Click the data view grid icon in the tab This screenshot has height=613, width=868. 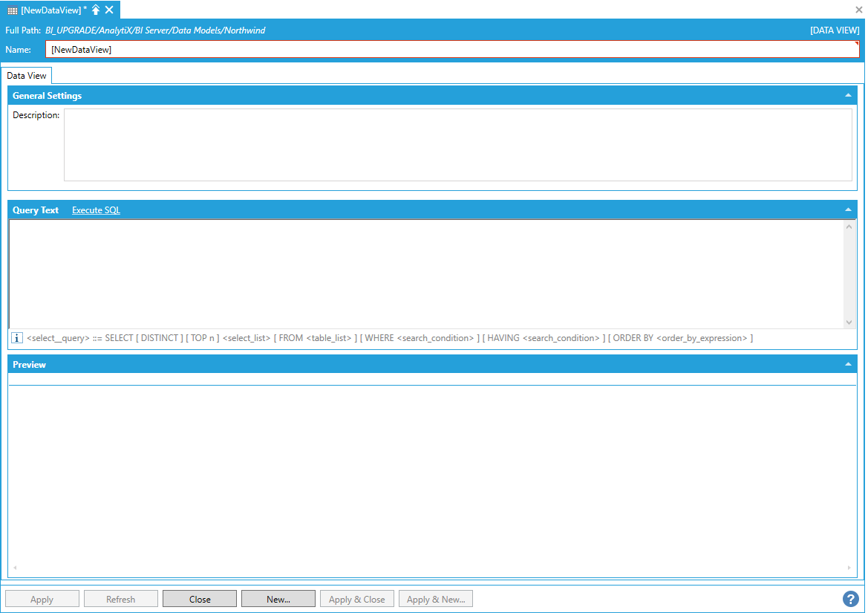(13, 10)
